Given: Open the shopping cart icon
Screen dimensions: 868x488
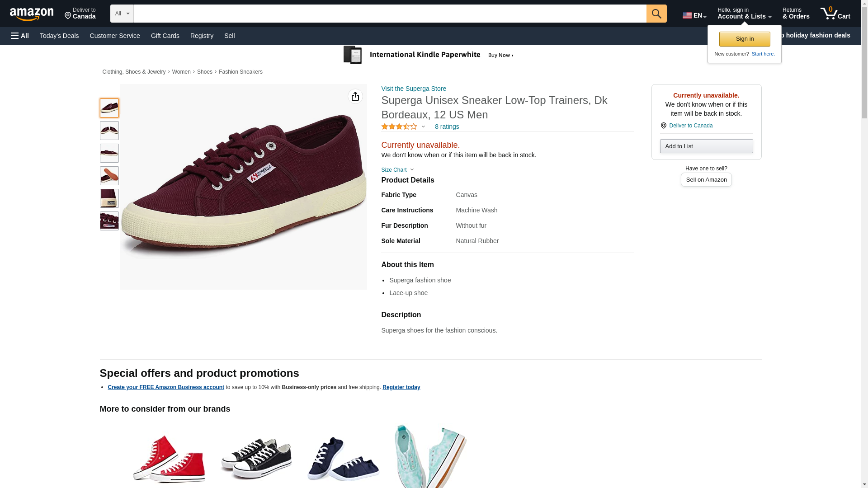Looking at the screenshot, I should pyautogui.click(x=835, y=14).
